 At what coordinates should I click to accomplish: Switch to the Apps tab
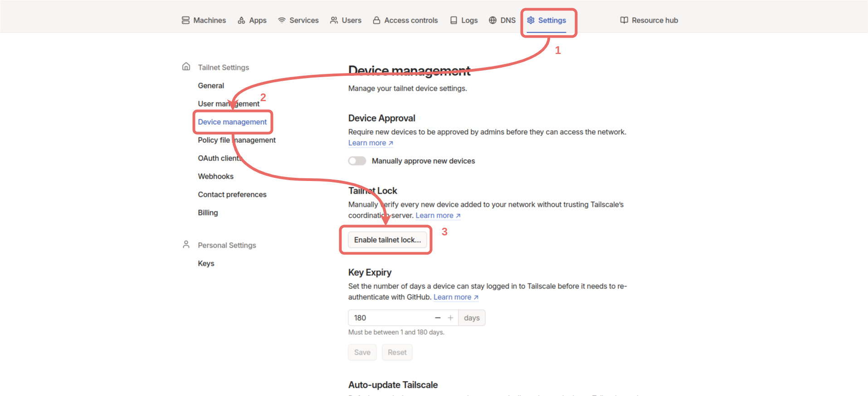coord(252,20)
